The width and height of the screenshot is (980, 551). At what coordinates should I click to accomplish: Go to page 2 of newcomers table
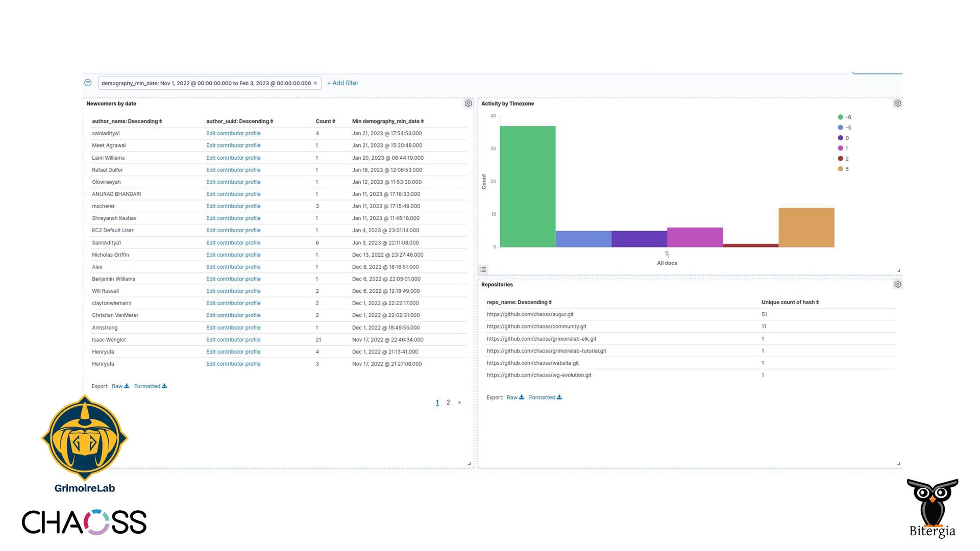[x=448, y=403]
